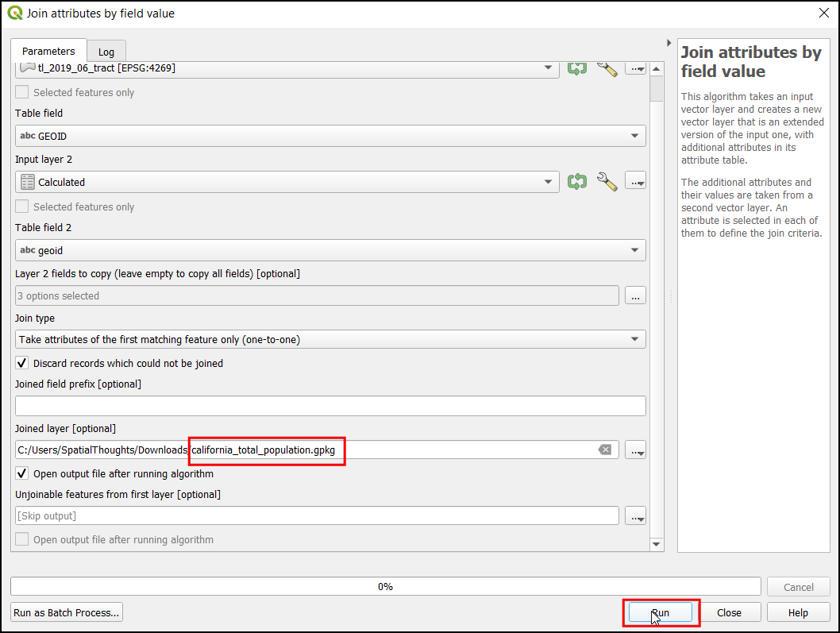
Task: Browse output location for Joined layer
Action: pyautogui.click(x=635, y=450)
